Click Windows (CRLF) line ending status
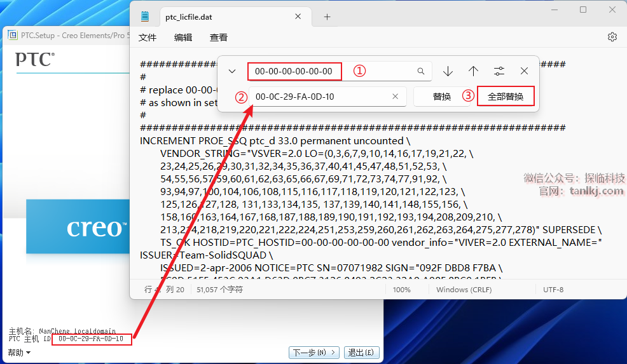The height and width of the screenshot is (364, 627). pos(464,290)
